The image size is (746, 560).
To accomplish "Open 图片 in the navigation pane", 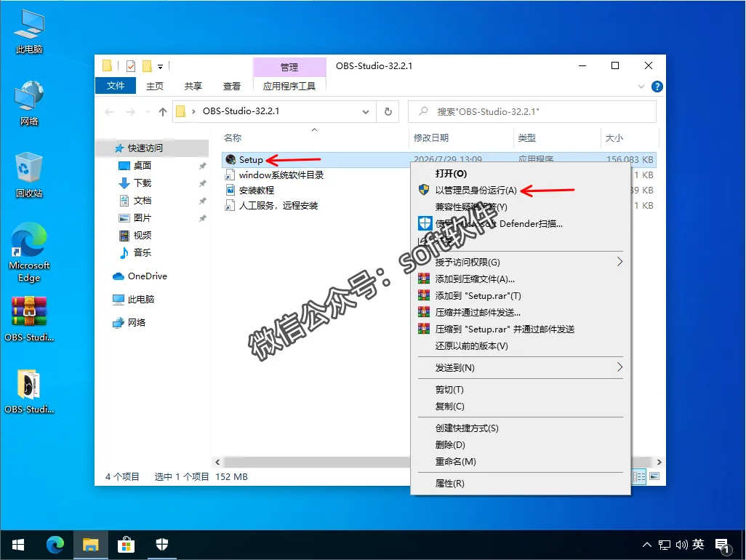I will pyautogui.click(x=143, y=218).
